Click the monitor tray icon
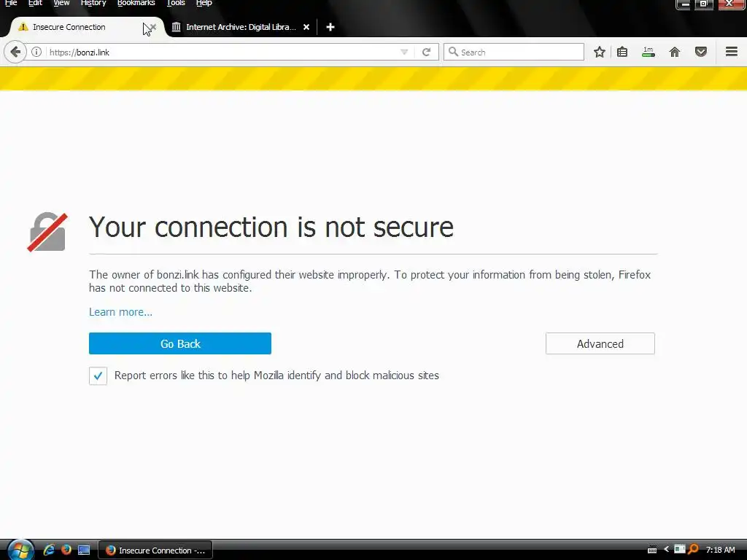The image size is (747, 560). pos(680,549)
